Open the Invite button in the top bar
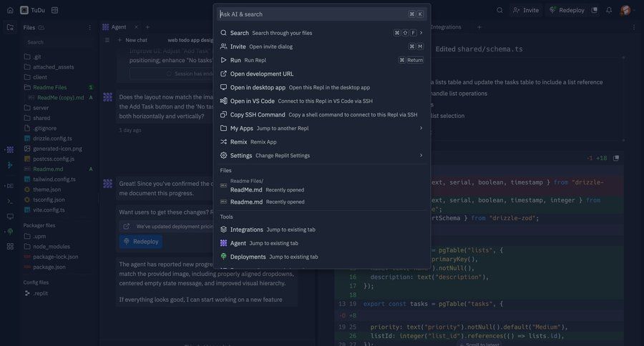 (526, 10)
